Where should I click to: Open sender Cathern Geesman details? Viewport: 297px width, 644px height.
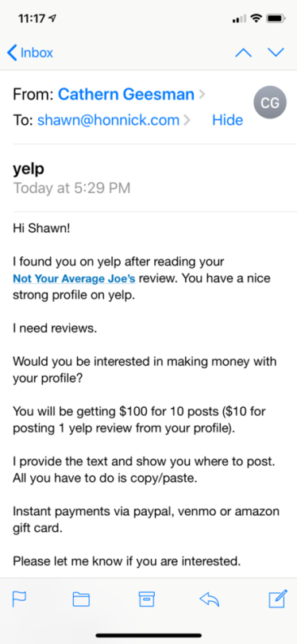point(126,95)
